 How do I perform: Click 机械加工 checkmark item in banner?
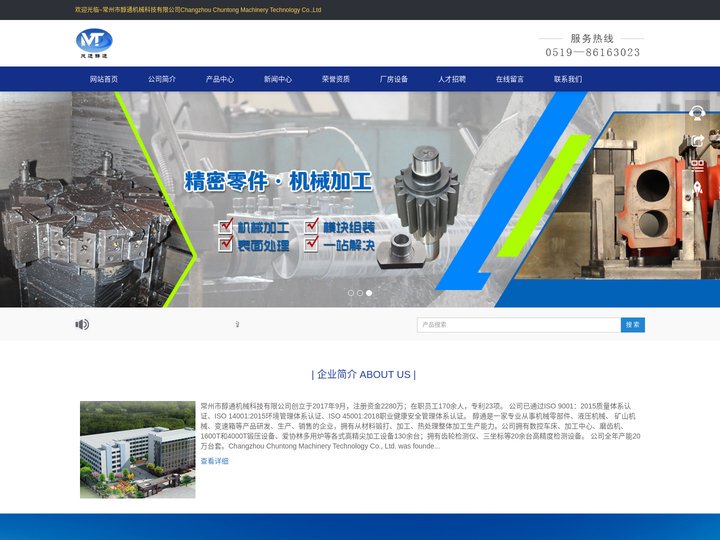254,227
